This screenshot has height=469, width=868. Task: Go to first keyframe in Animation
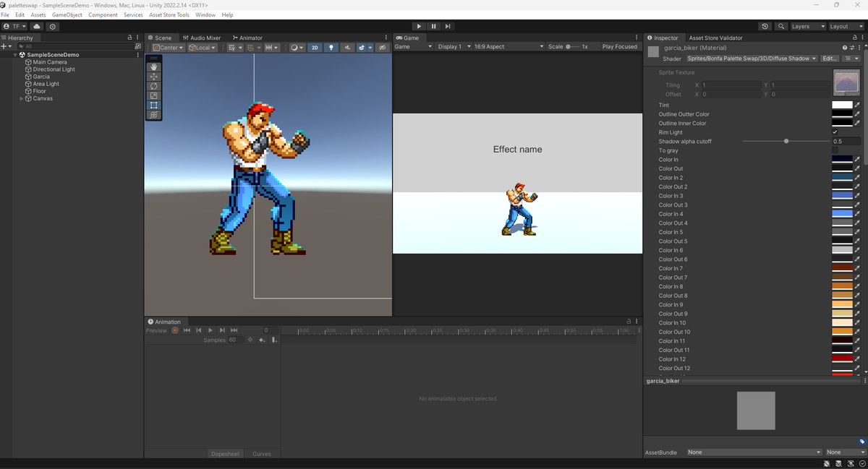[x=187, y=330]
